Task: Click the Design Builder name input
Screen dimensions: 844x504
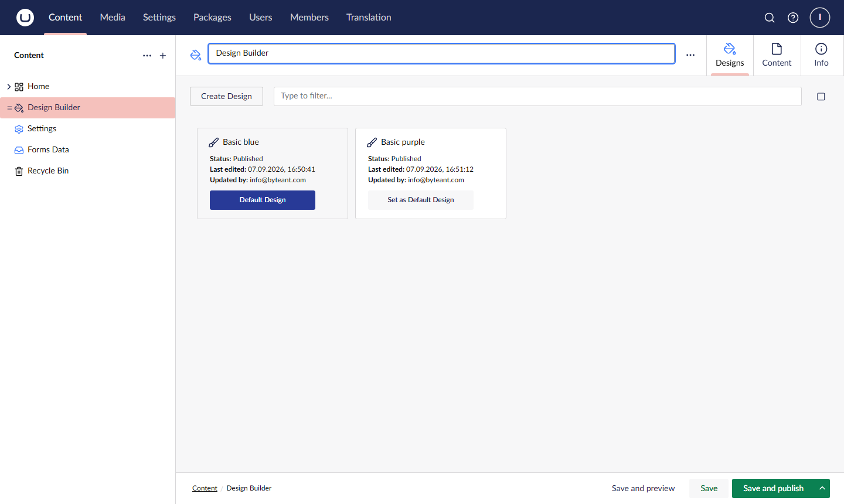Action: pos(441,53)
